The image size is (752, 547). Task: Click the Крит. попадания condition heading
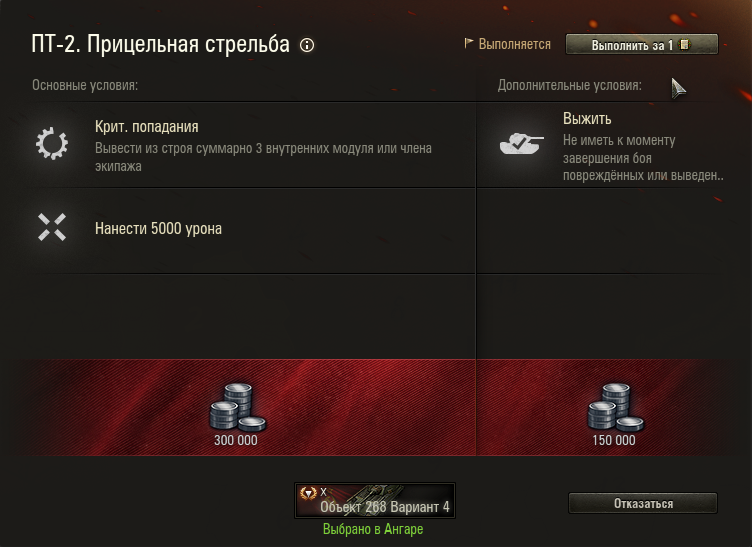point(147,127)
